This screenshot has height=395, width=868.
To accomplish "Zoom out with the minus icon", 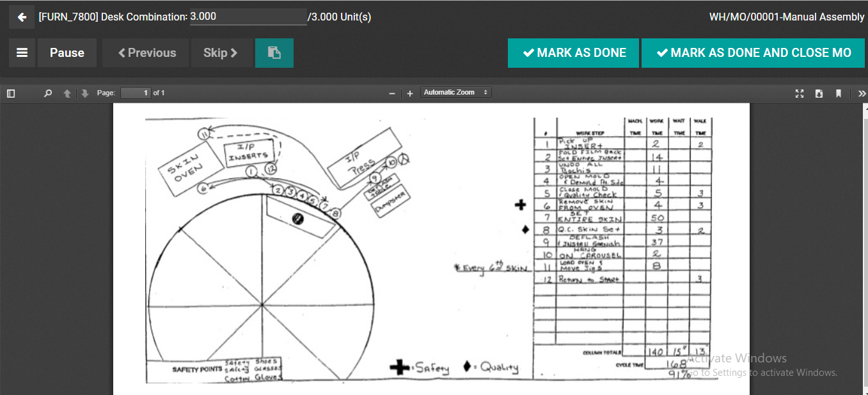I will (x=392, y=93).
